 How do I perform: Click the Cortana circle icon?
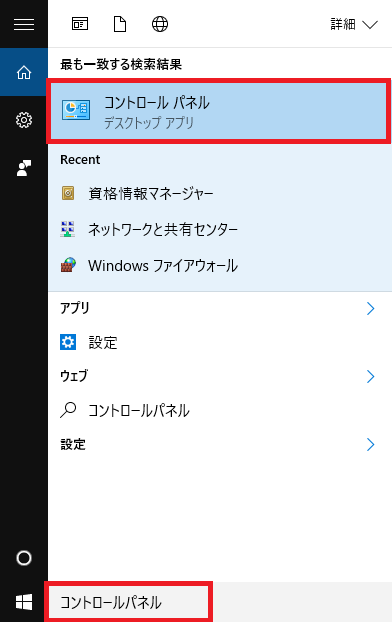click(x=24, y=558)
